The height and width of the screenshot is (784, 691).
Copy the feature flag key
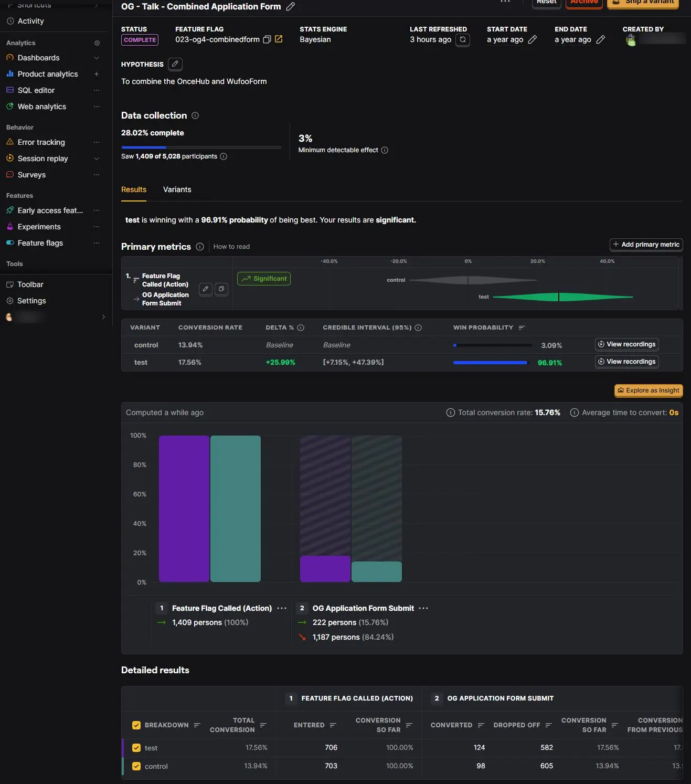[267, 39]
